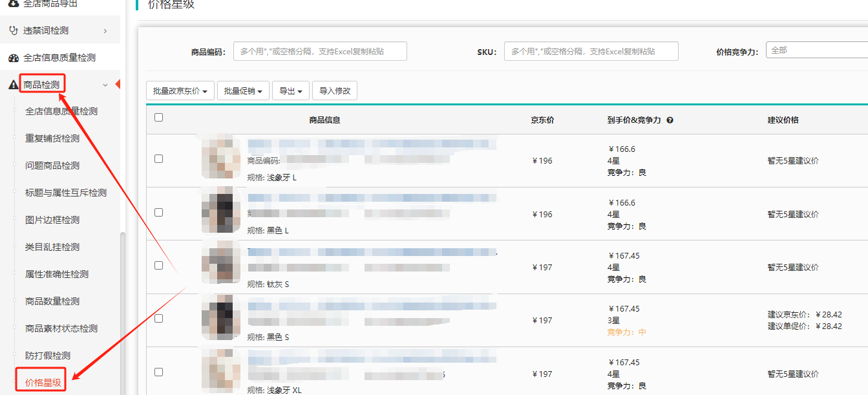Select 价格星级 in the sidebar
The width and height of the screenshot is (868, 395).
[43, 383]
